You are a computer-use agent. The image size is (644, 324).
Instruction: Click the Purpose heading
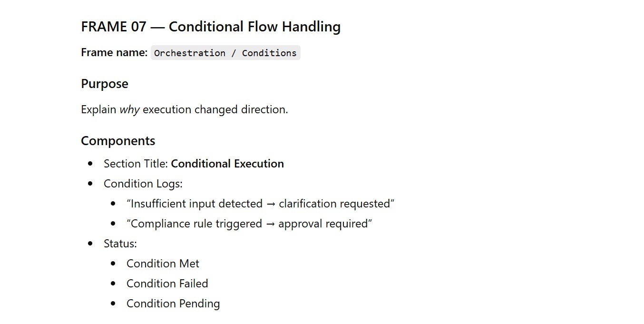tap(105, 84)
